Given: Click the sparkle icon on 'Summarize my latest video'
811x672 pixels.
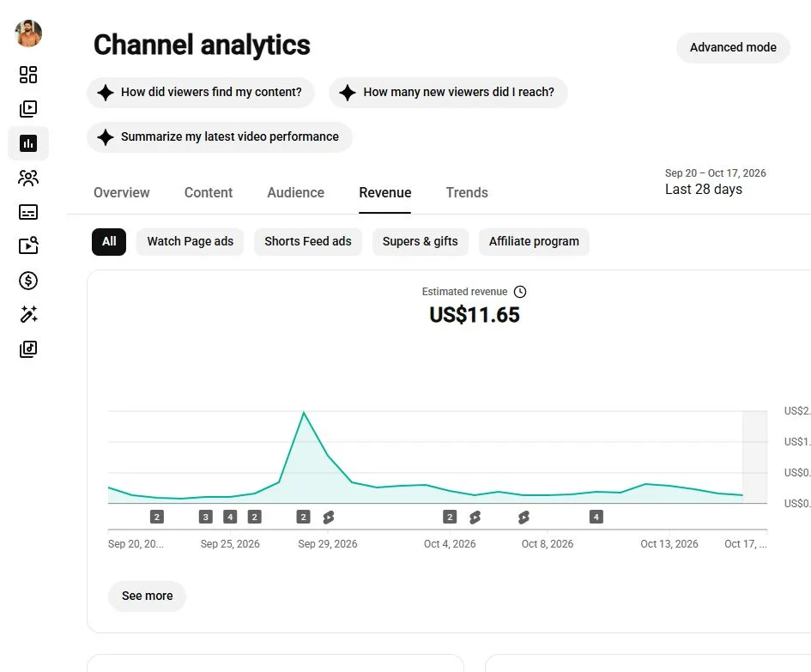Looking at the screenshot, I should coord(105,137).
